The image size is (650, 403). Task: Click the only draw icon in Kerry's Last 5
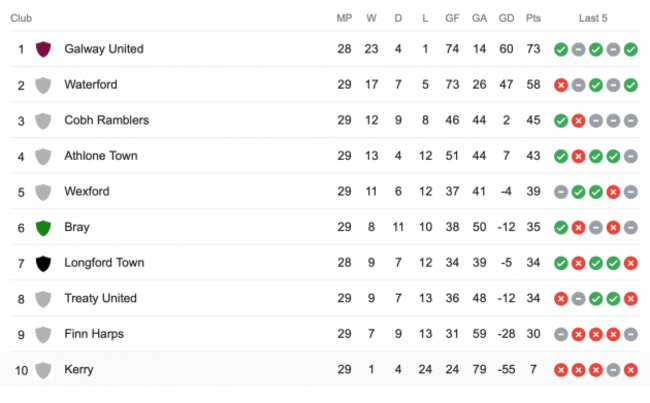click(612, 370)
